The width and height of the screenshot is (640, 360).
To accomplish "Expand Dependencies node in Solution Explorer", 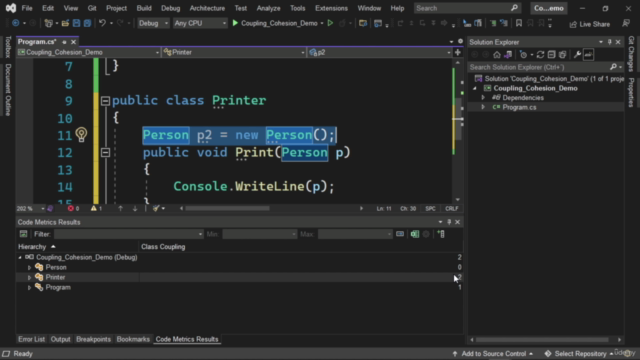I will point(483,98).
